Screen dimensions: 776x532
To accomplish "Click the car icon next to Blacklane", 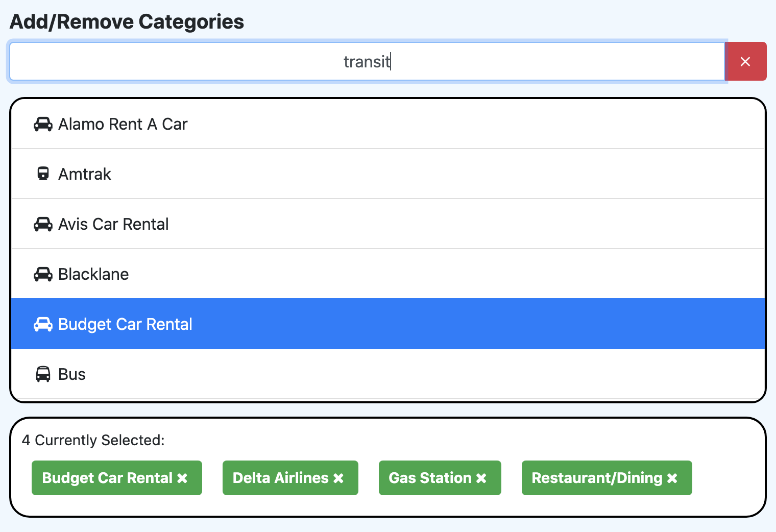I will click(43, 274).
